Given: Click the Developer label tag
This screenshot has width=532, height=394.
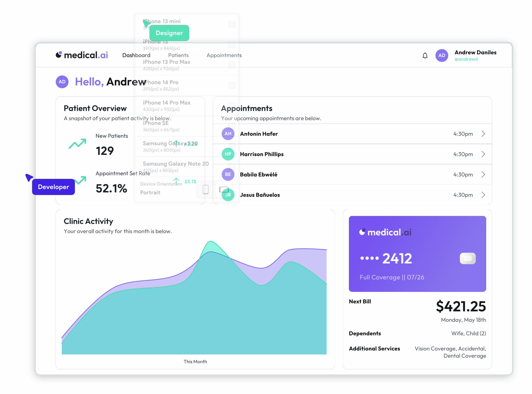Looking at the screenshot, I should point(53,187).
